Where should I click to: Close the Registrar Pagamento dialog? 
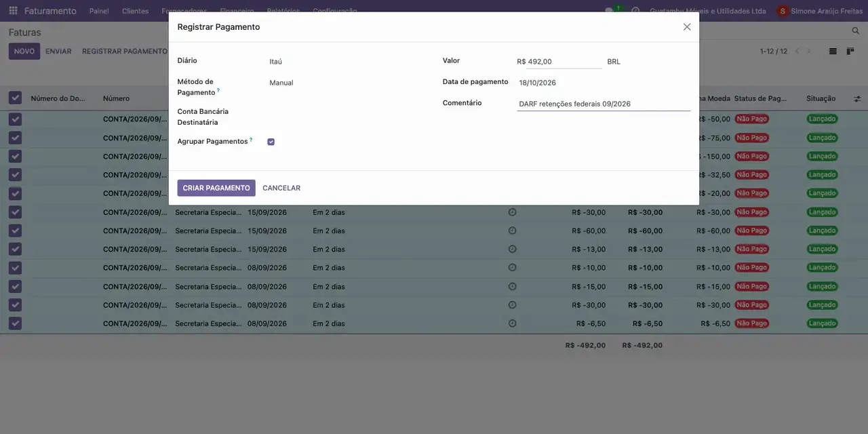tap(687, 27)
